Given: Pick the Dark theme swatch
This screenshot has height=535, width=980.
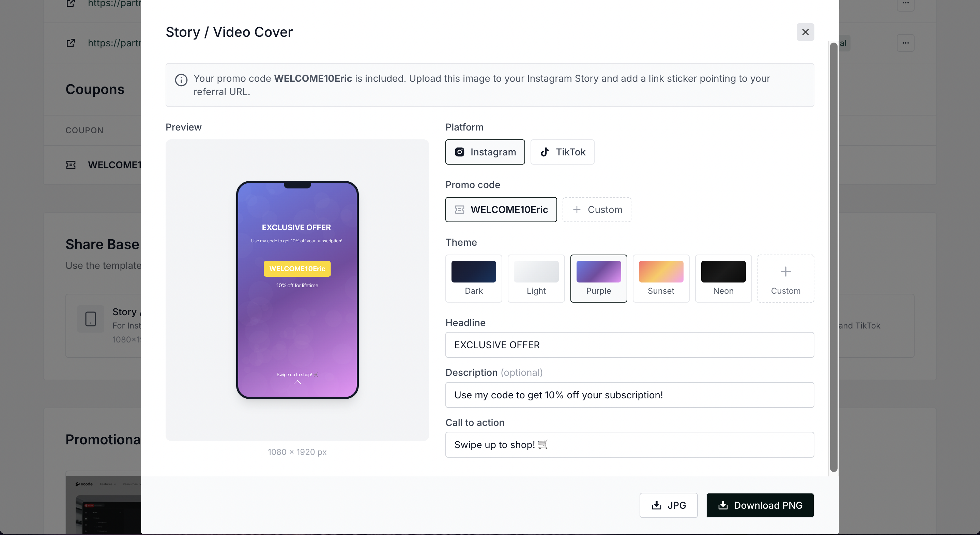Looking at the screenshot, I should [473, 278].
